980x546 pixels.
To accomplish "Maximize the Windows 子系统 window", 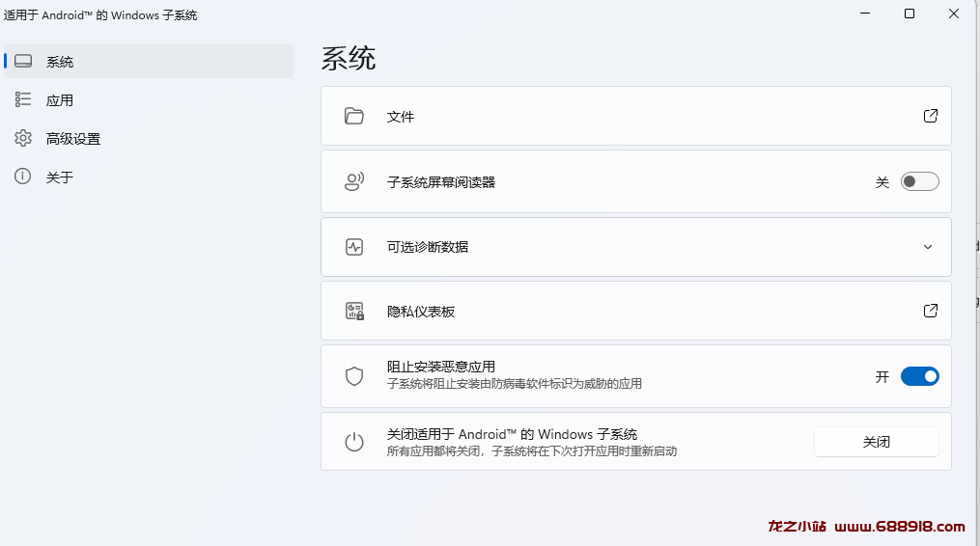I will pyautogui.click(x=910, y=14).
